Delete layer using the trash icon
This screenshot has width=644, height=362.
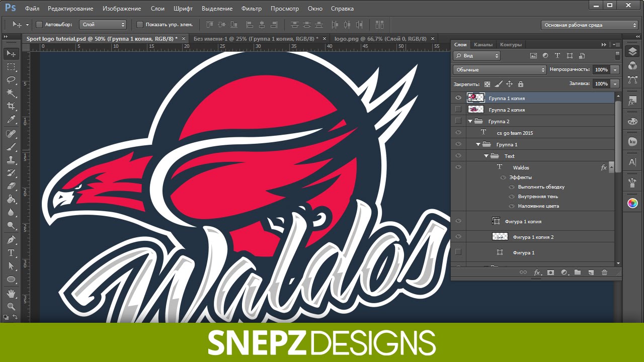[605, 273]
